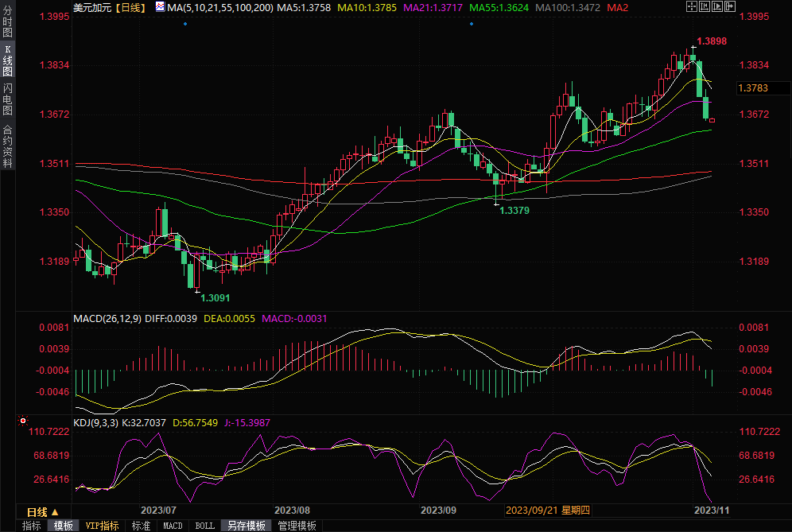Click the exit arrow icon at top right
792x532 pixels.
728,7
